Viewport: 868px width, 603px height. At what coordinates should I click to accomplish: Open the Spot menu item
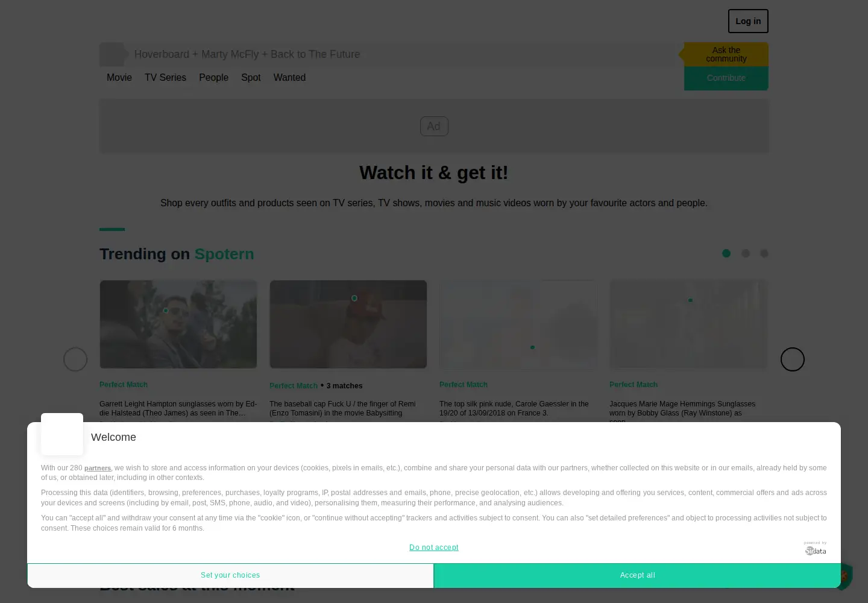tap(251, 77)
